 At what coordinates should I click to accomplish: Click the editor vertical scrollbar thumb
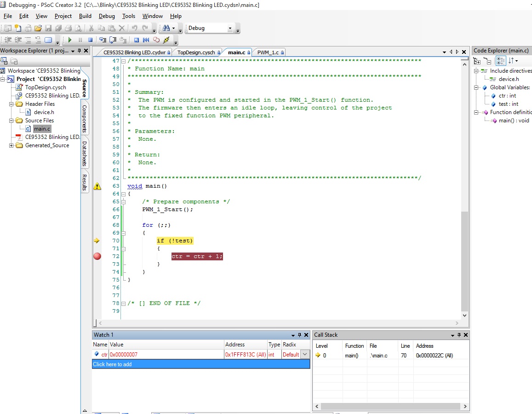point(464,261)
